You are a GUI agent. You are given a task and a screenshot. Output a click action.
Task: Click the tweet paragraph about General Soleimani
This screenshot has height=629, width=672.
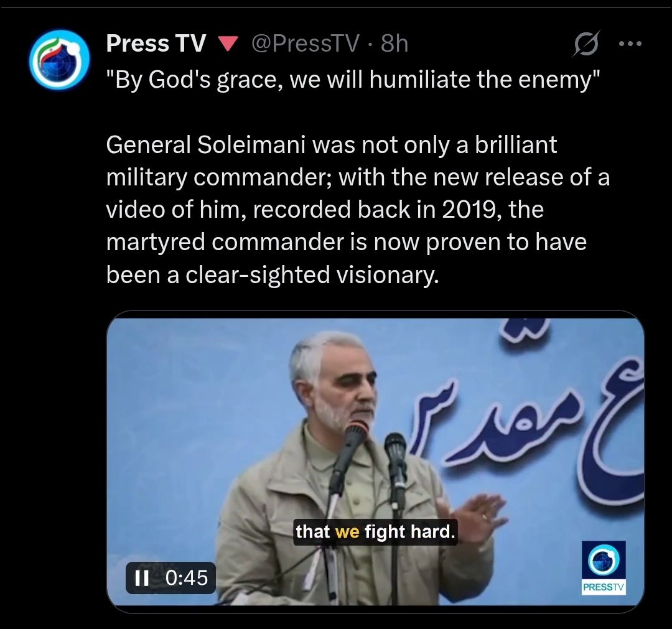pos(358,210)
